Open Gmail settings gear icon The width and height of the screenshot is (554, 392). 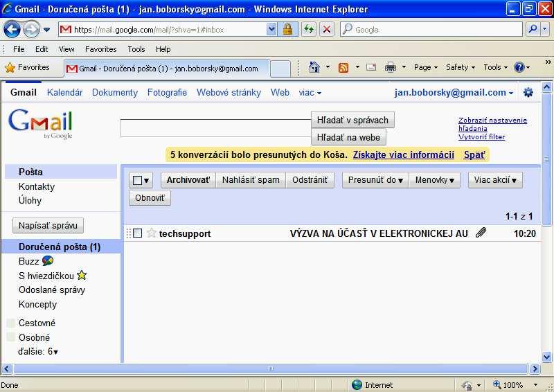[x=528, y=93]
